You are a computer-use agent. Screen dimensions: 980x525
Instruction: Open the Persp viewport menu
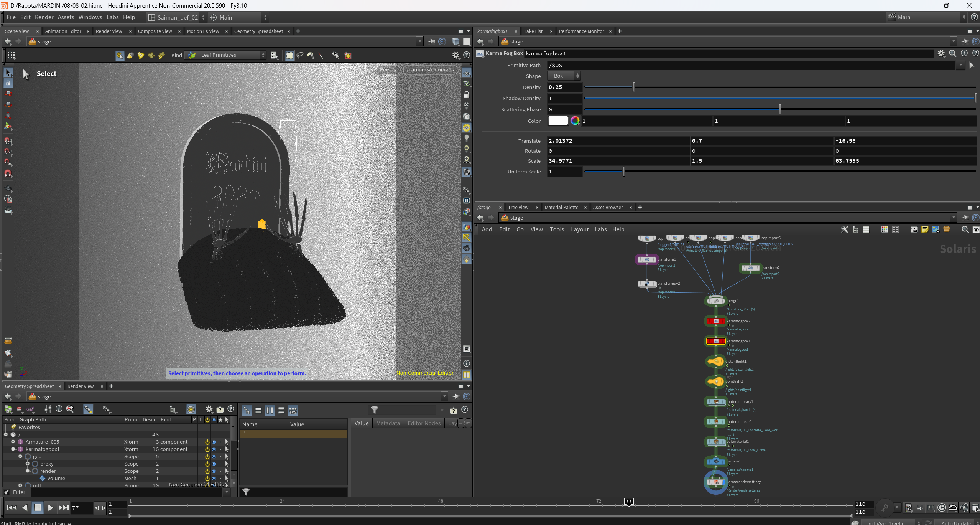pos(388,70)
